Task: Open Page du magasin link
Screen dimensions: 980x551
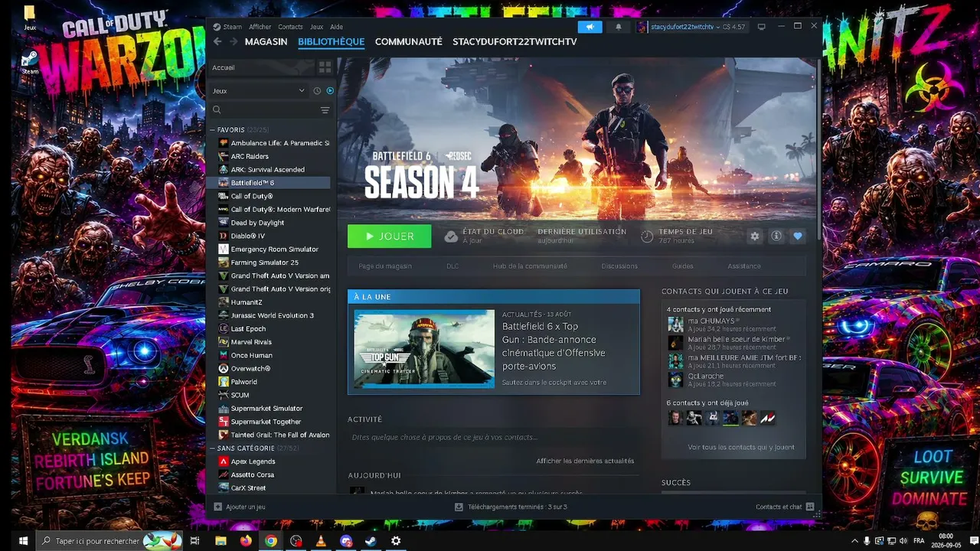Action: point(385,266)
